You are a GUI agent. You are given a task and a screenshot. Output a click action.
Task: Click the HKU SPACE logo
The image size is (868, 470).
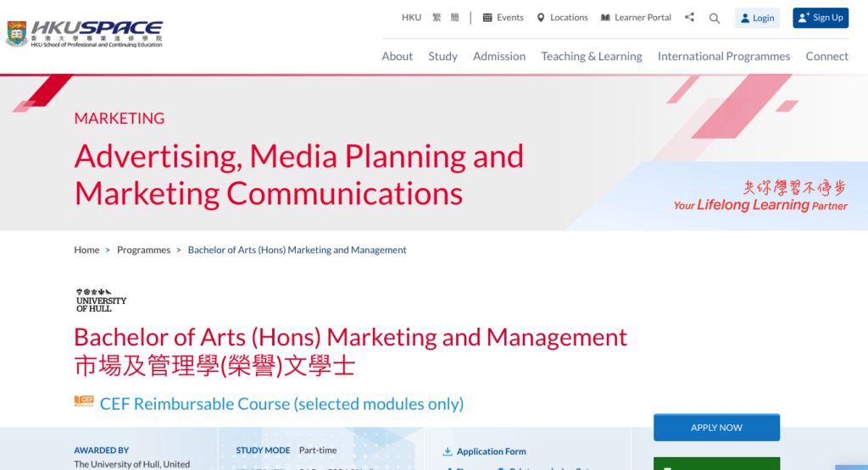84,33
